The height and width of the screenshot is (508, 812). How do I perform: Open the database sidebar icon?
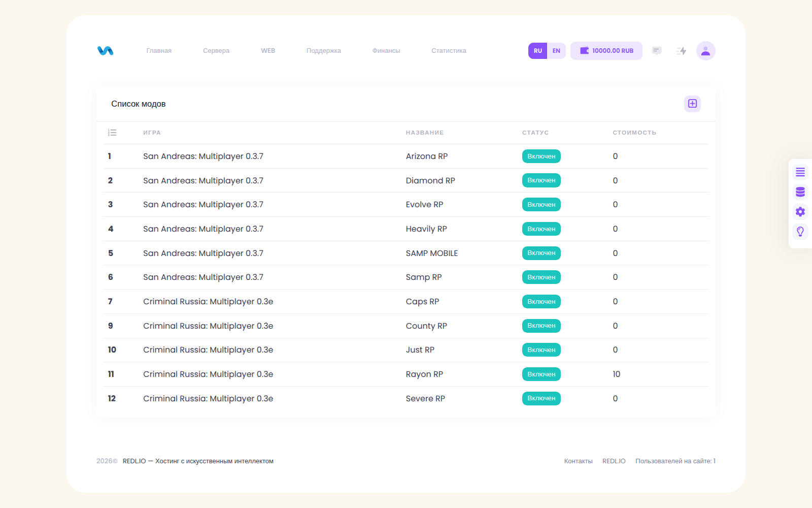800,192
